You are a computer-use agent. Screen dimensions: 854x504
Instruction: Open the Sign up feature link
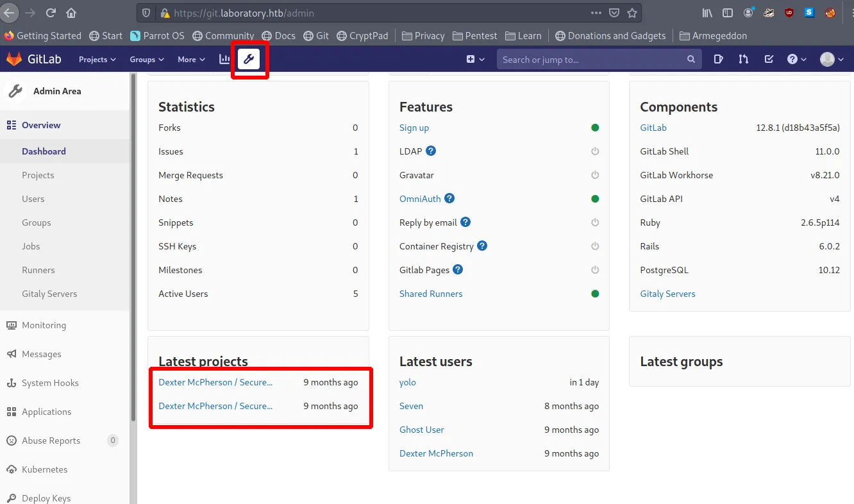point(414,128)
